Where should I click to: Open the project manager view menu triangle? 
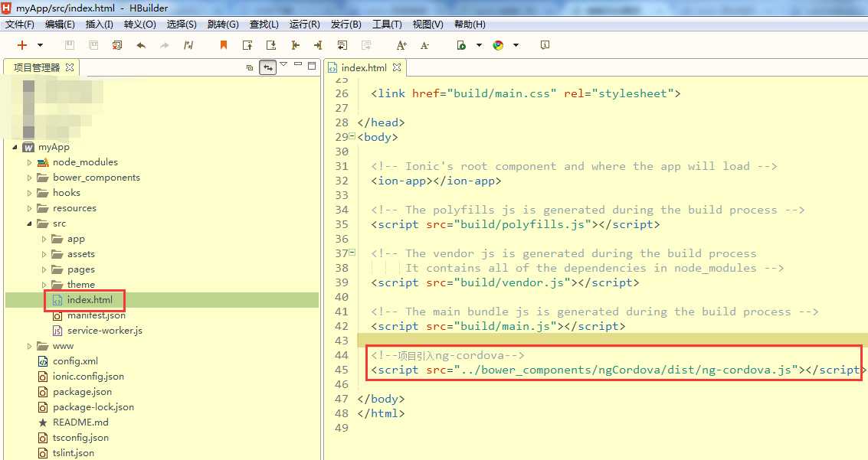(283, 65)
